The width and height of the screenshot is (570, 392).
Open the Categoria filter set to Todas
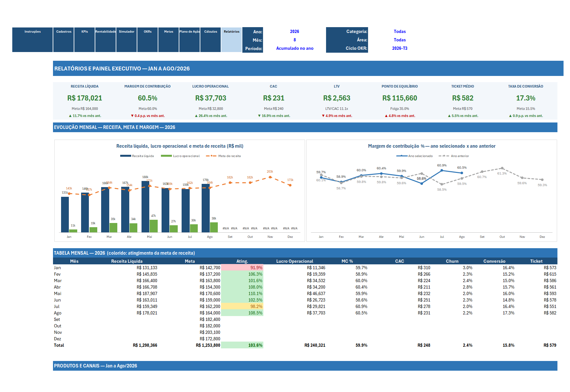pos(400,31)
